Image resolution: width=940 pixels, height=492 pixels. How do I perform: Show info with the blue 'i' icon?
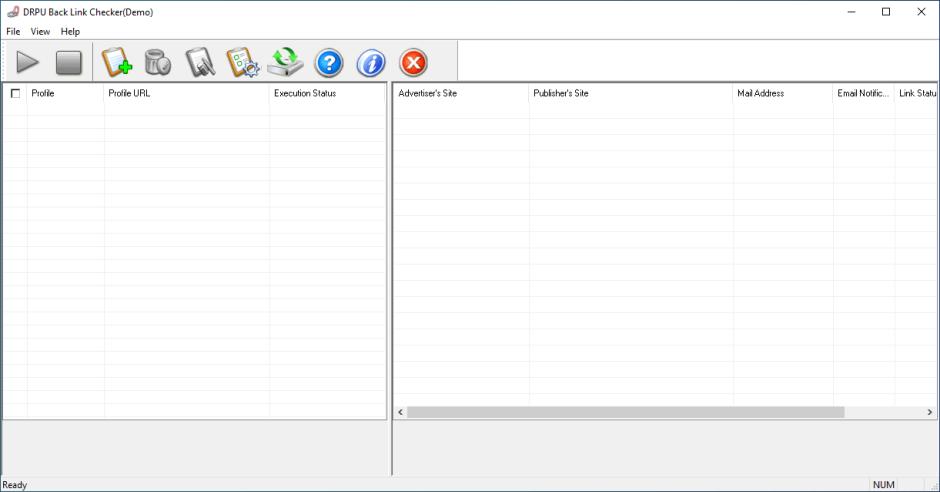click(x=371, y=62)
